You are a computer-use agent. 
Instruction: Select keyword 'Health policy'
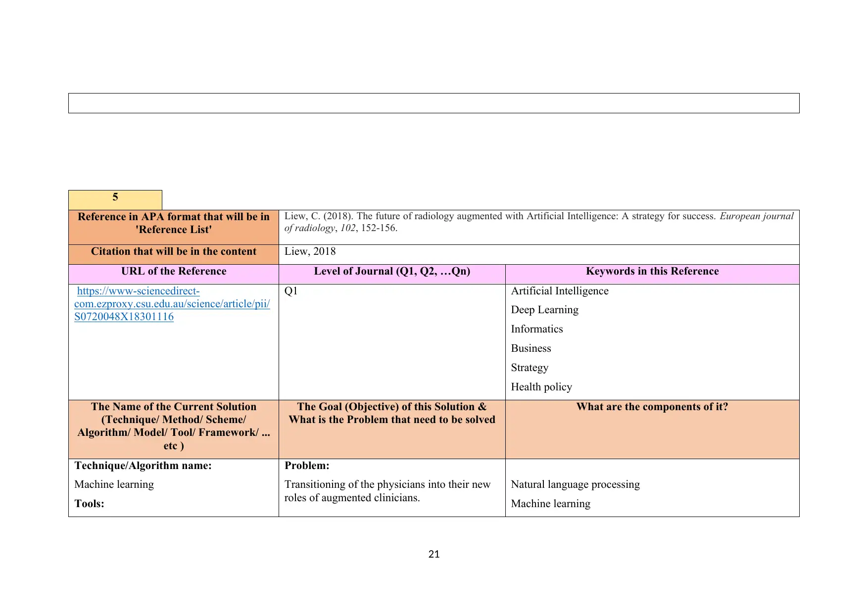click(541, 387)
